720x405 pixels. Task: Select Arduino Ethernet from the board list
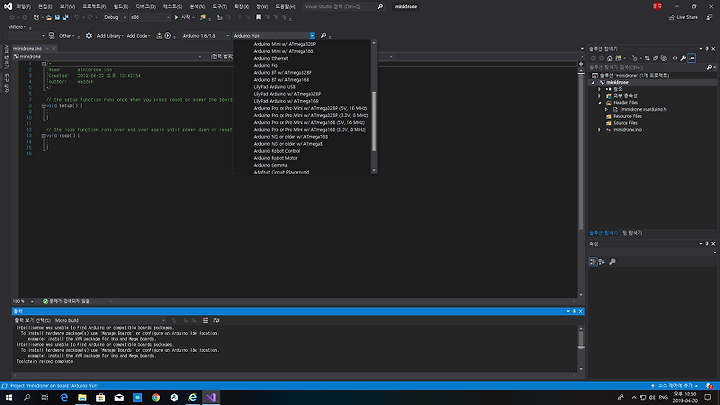271,58
